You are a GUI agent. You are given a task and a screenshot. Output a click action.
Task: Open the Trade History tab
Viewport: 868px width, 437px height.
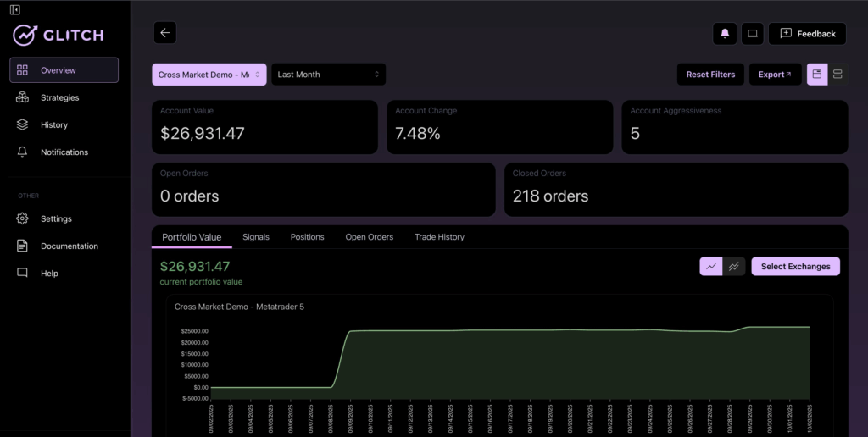coord(439,237)
